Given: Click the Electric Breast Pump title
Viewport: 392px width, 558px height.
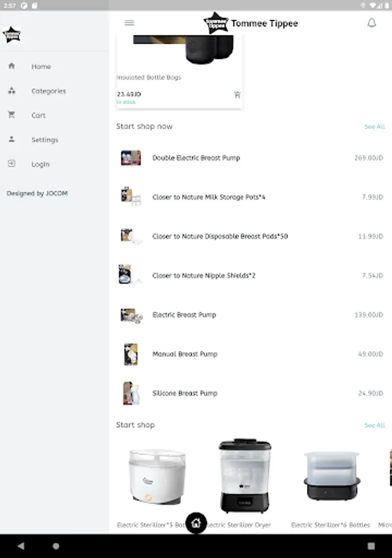Looking at the screenshot, I should [x=184, y=315].
